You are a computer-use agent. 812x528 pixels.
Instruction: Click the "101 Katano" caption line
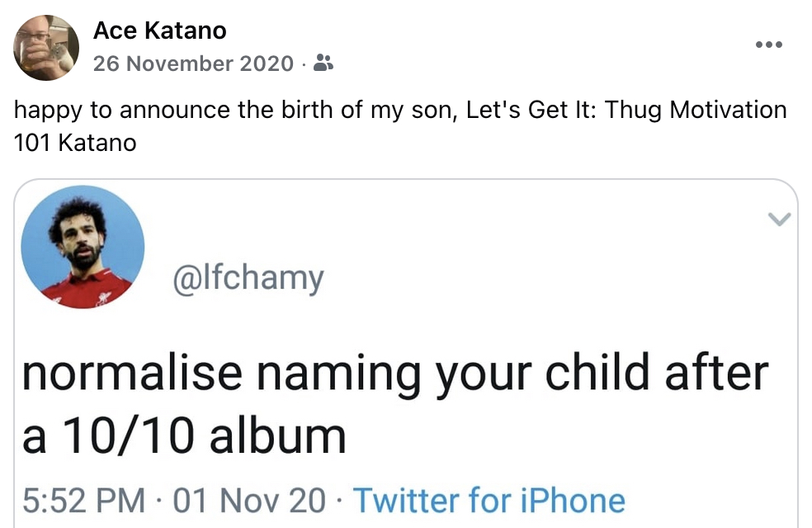[x=75, y=143]
